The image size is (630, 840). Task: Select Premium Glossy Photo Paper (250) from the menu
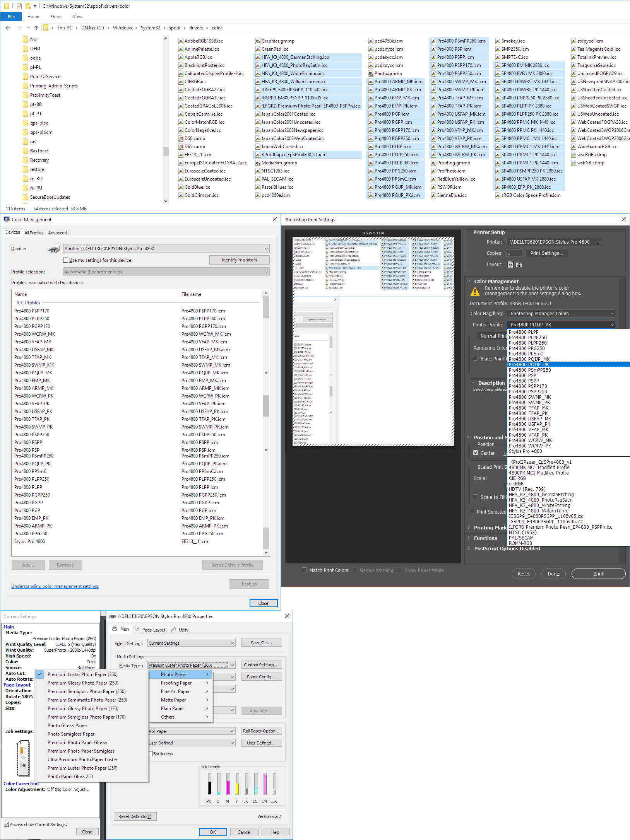[82, 683]
